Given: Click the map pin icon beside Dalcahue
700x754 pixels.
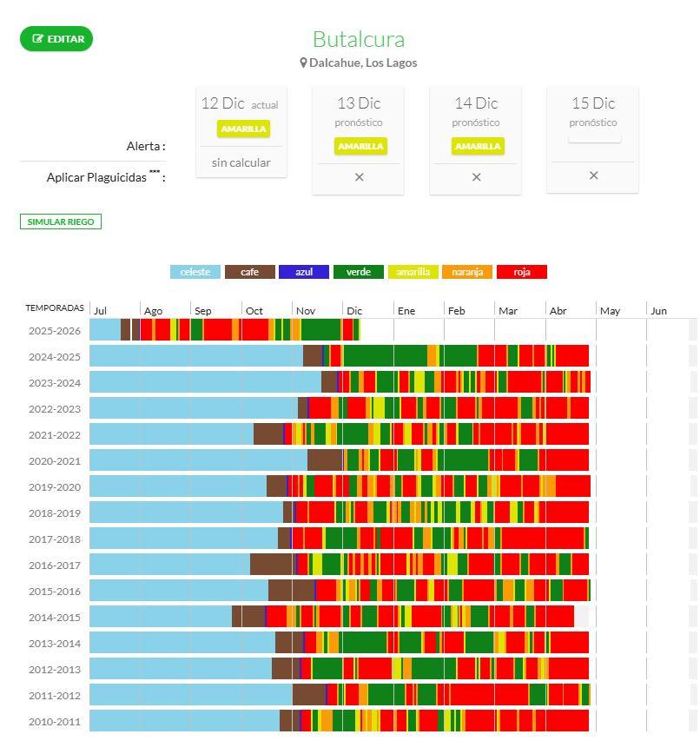Looking at the screenshot, I should coord(304,63).
